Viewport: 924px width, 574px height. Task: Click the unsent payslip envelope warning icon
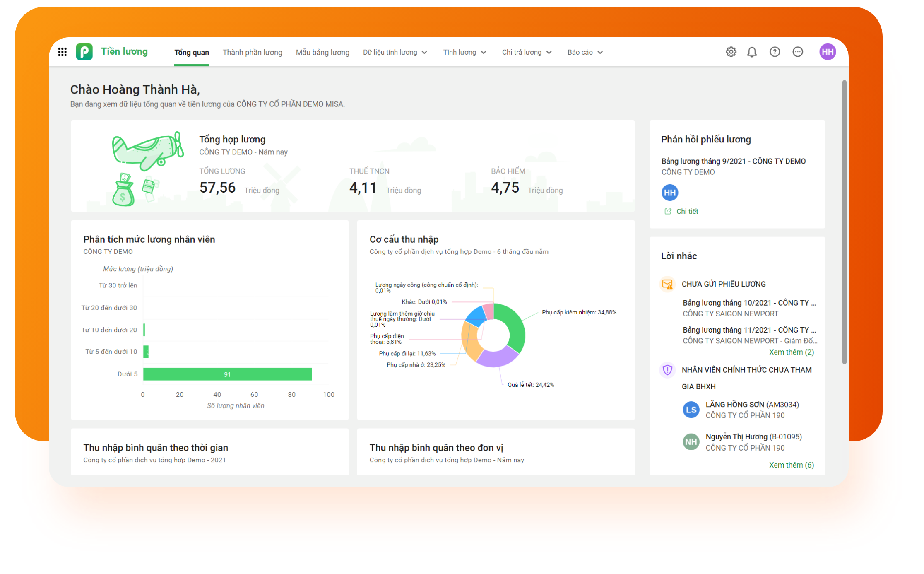(667, 284)
